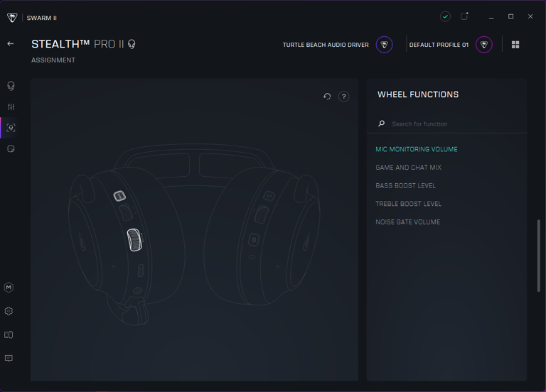Reset assignments with the circular arrow icon

pyautogui.click(x=327, y=97)
